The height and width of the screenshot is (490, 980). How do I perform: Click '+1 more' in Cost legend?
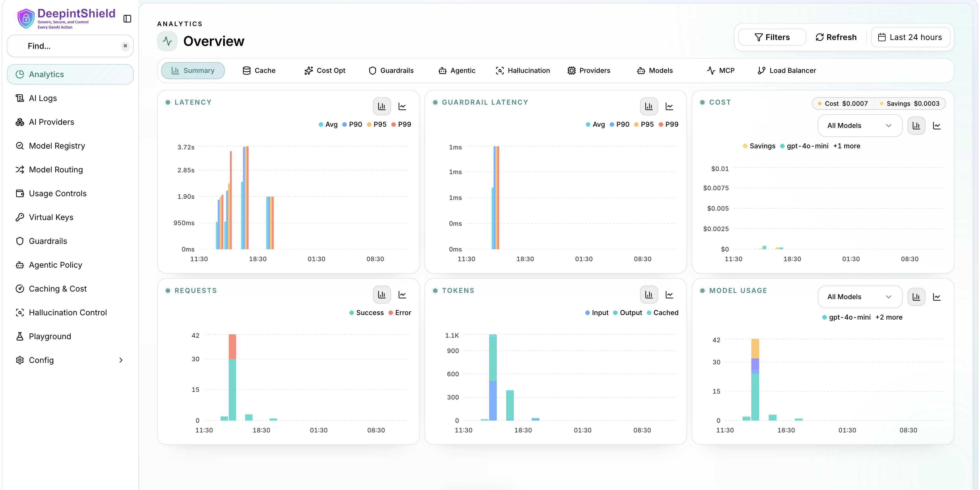point(846,146)
